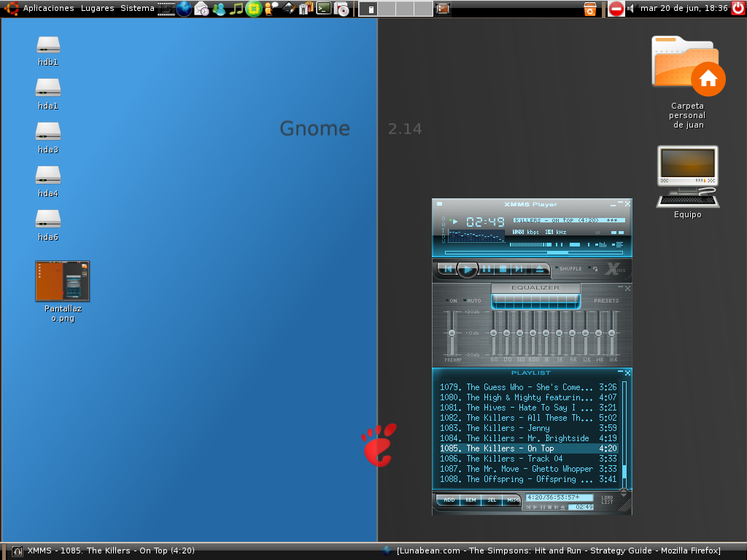Open the playlist SEL menu
Image resolution: width=747 pixels, height=560 pixels.
click(492, 500)
